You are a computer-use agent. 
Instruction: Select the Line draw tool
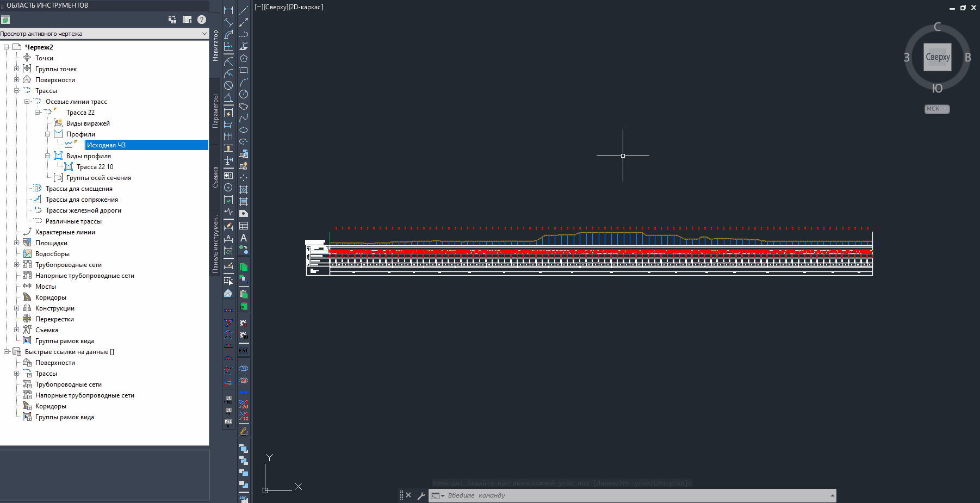244,10
